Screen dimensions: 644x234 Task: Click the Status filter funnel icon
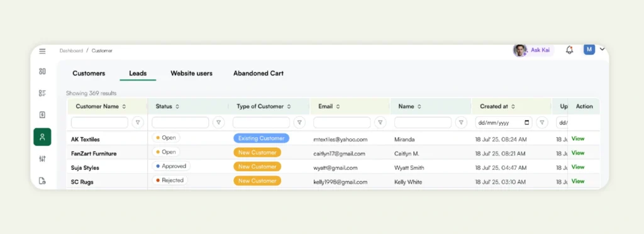click(219, 122)
